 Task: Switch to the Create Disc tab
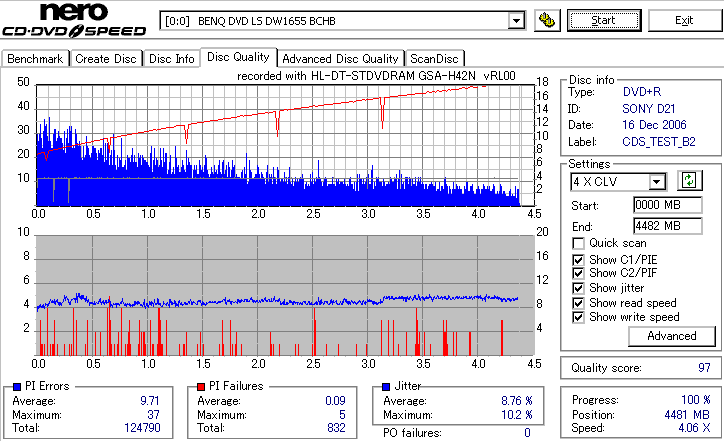pyautogui.click(x=106, y=59)
